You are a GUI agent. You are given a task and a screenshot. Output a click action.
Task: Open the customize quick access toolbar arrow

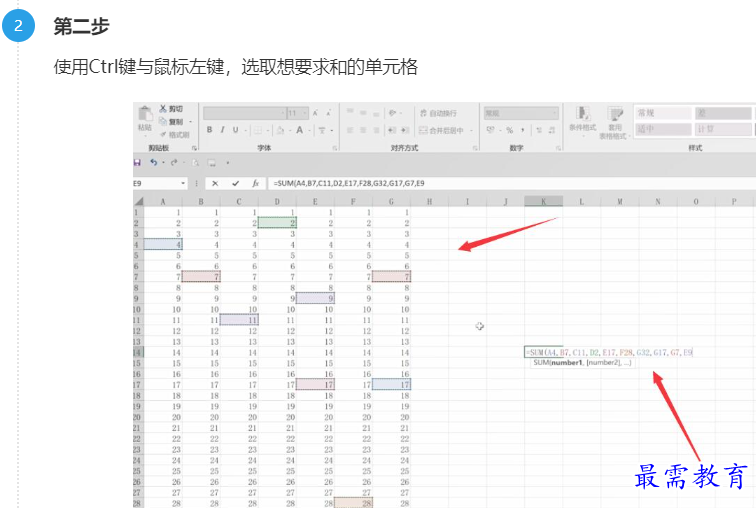[x=228, y=163]
